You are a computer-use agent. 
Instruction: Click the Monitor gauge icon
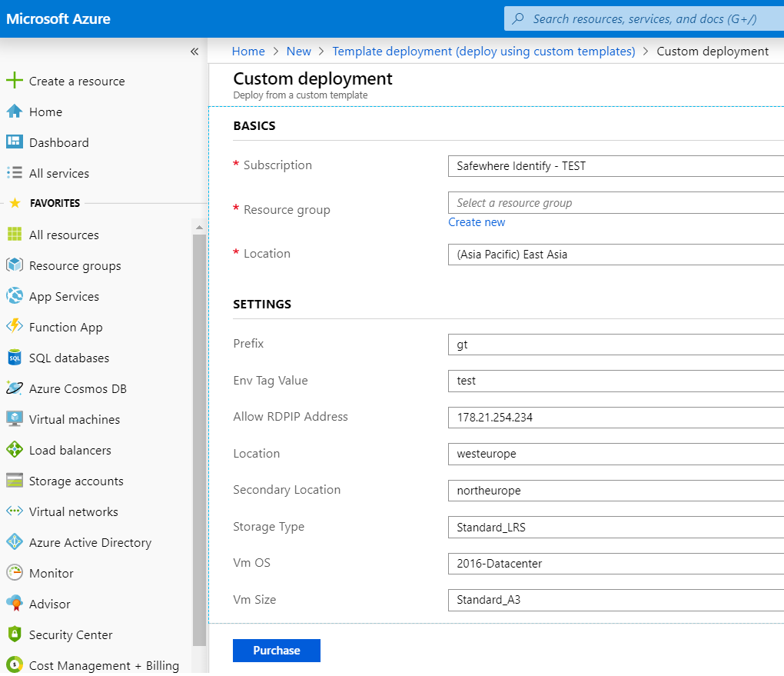(x=15, y=572)
